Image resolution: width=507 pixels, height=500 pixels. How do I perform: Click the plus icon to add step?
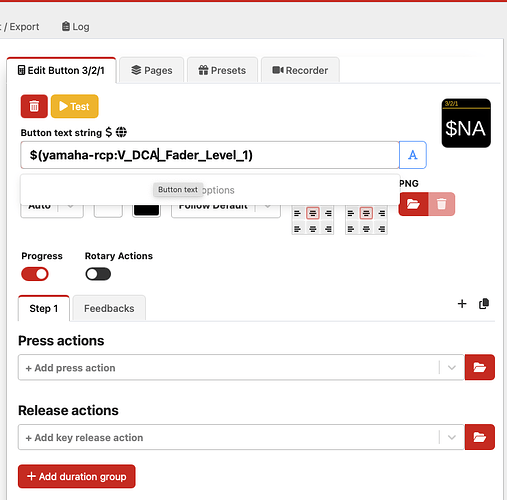(x=462, y=304)
